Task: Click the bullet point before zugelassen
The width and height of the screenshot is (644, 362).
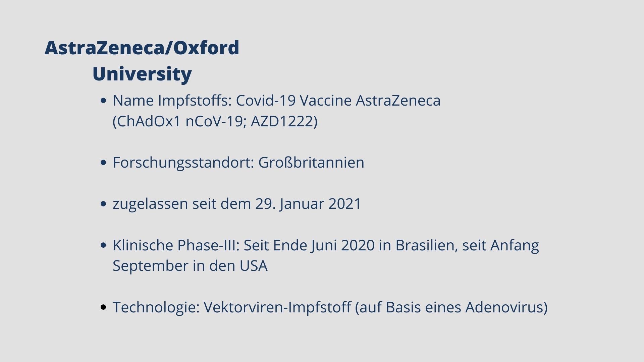Action: pyautogui.click(x=103, y=204)
